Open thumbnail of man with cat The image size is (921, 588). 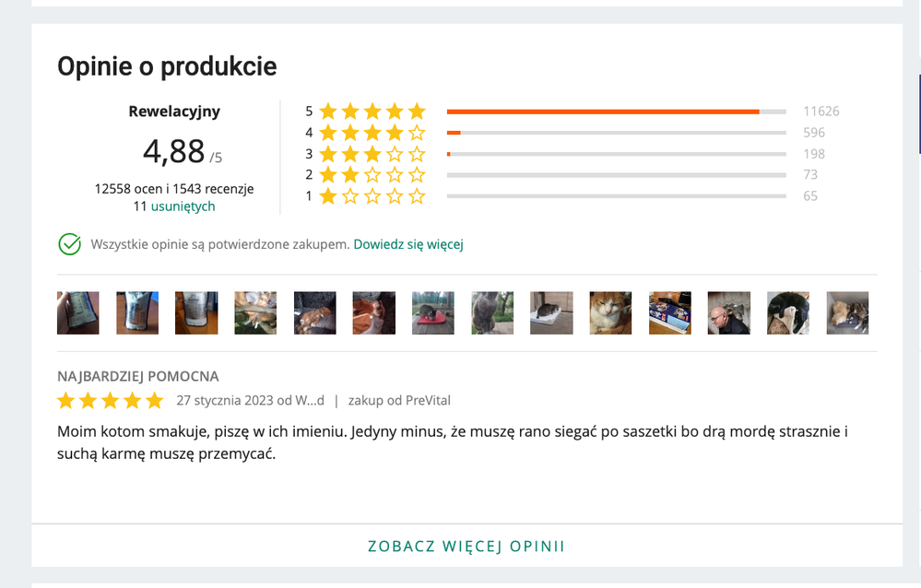(729, 313)
